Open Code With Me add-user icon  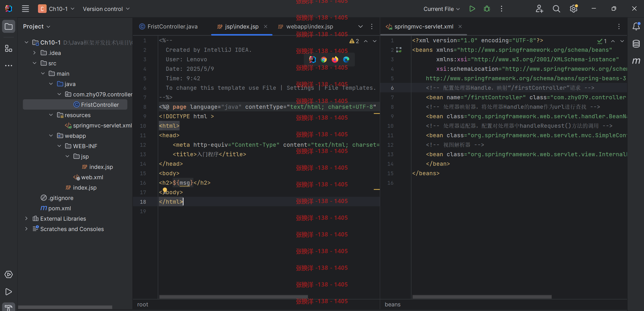(x=539, y=9)
